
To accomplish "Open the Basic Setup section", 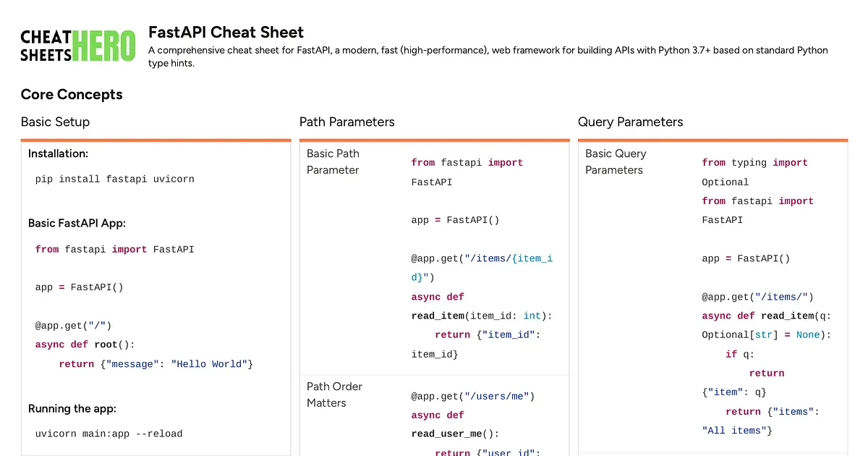I will (55, 122).
